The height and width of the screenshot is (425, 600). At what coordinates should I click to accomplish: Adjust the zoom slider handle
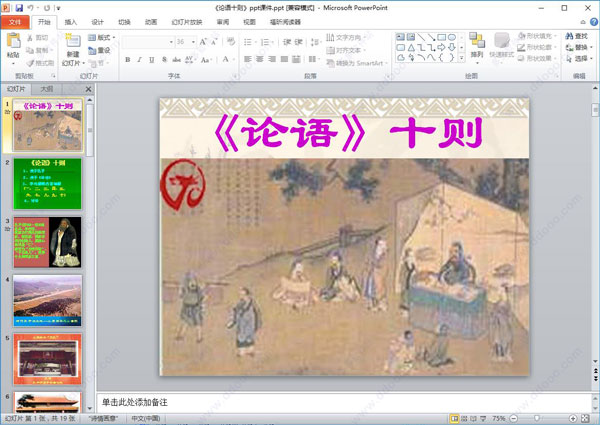point(537,418)
